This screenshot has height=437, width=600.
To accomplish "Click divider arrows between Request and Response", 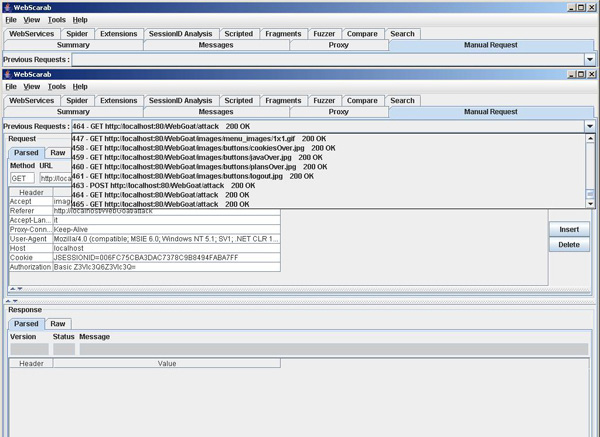I will [x=11, y=301].
